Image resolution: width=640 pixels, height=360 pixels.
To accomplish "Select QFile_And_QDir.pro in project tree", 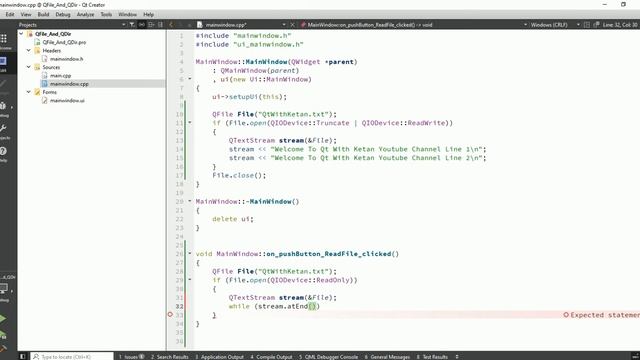I will pos(64,42).
